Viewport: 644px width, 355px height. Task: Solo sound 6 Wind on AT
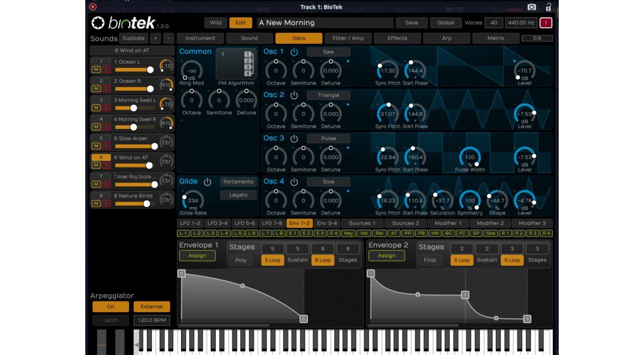click(106, 165)
